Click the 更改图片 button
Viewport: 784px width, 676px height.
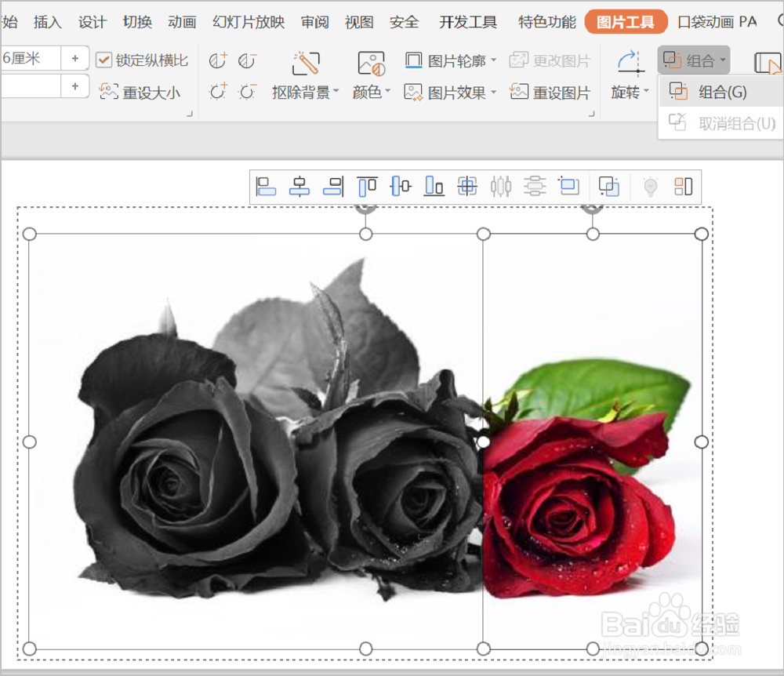[x=550, y=60]
